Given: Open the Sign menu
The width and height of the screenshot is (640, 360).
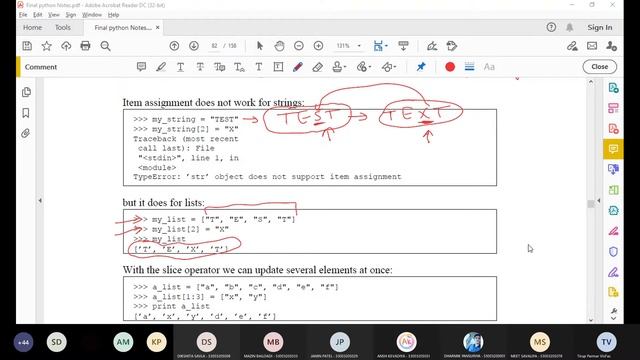Looking at the screenshot, I should [x=71, y=15].
